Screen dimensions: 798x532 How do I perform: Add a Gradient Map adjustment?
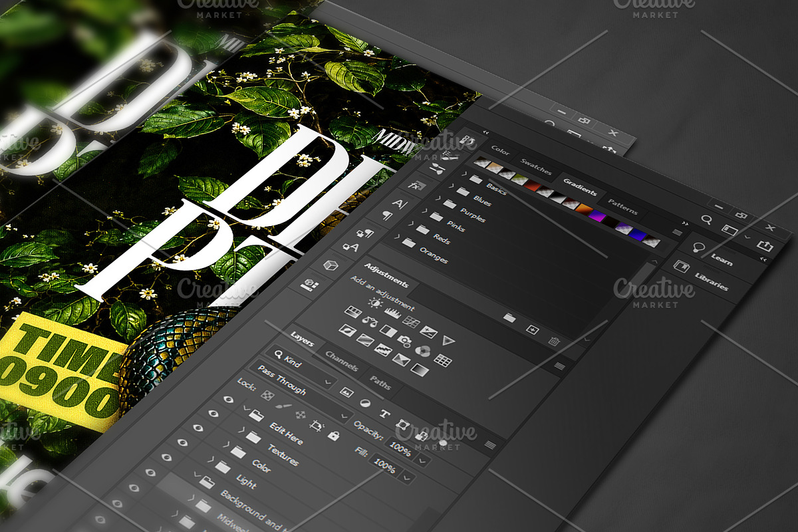click(x=420, y=370)
